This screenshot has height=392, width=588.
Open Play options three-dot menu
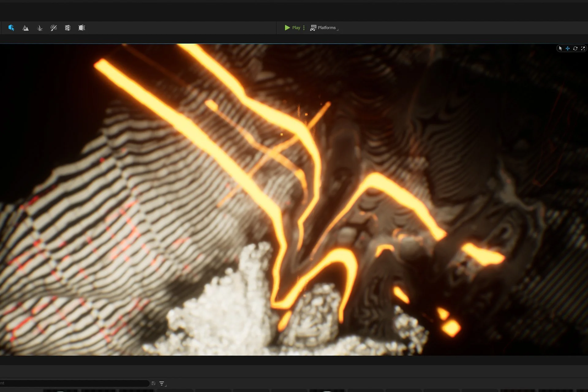[304, 28]
